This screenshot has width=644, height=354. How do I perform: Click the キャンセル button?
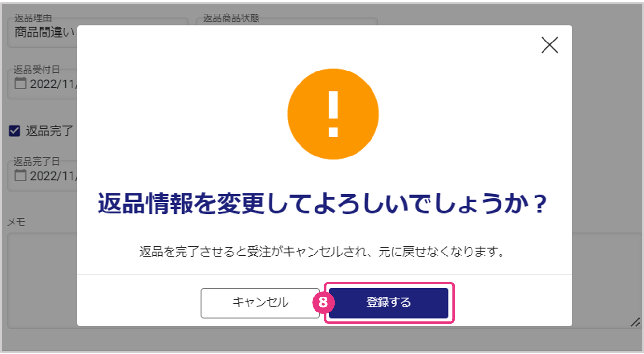260,303
